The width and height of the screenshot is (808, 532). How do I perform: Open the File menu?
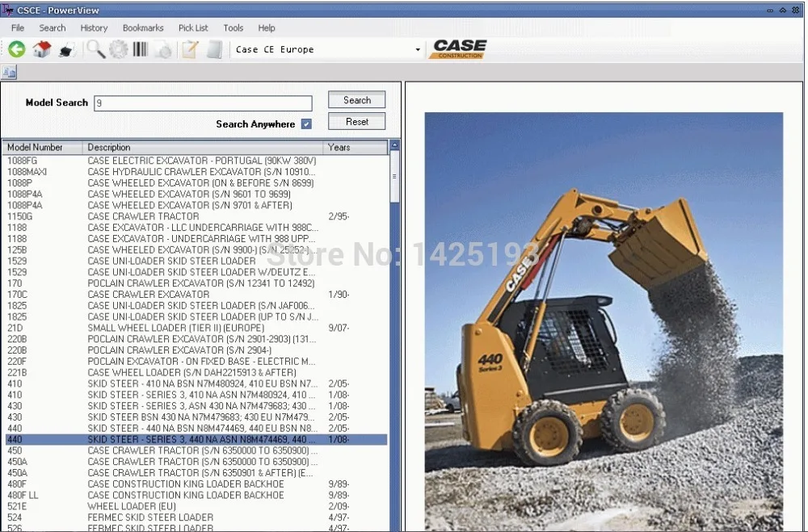(18, 27)
